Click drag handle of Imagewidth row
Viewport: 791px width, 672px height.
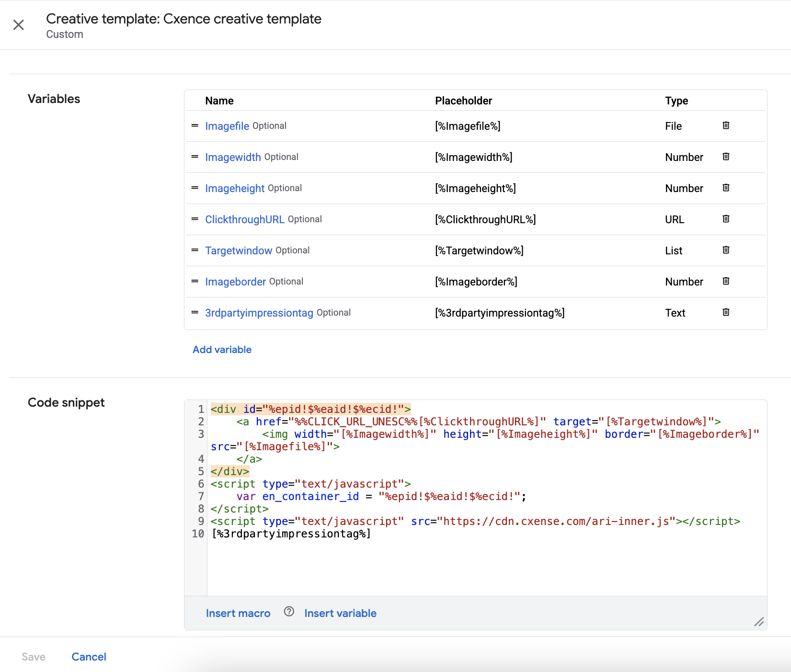pos(195,157)
